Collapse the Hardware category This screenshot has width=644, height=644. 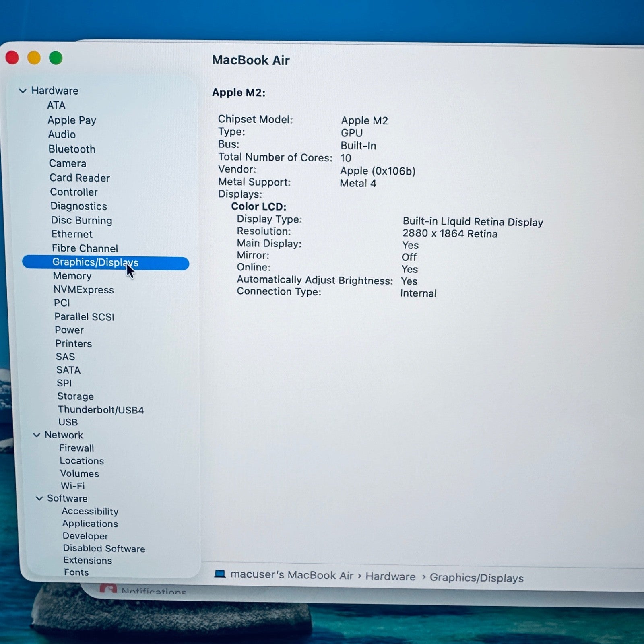pyautogui.click(x=23, y=91)
